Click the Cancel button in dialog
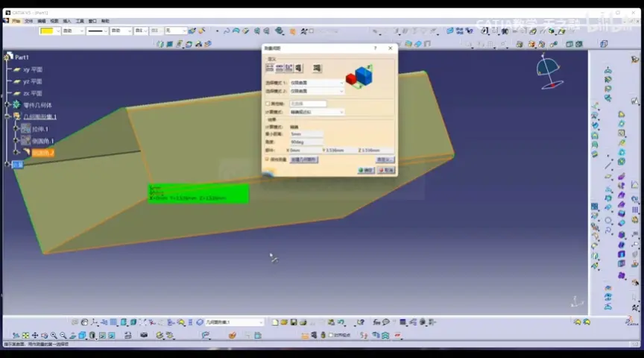Image resolution: width=644 pixels, height=358 pixels. [x=386, y=170]
